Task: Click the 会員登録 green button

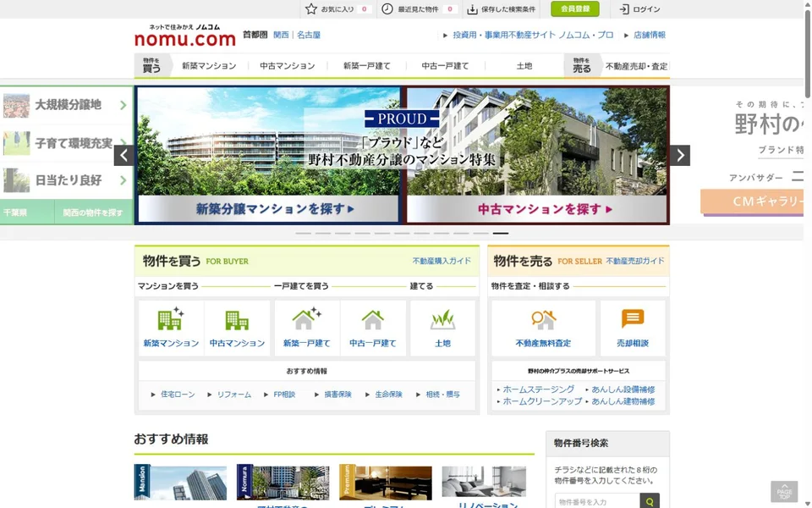Action: [x=575, y=8]
